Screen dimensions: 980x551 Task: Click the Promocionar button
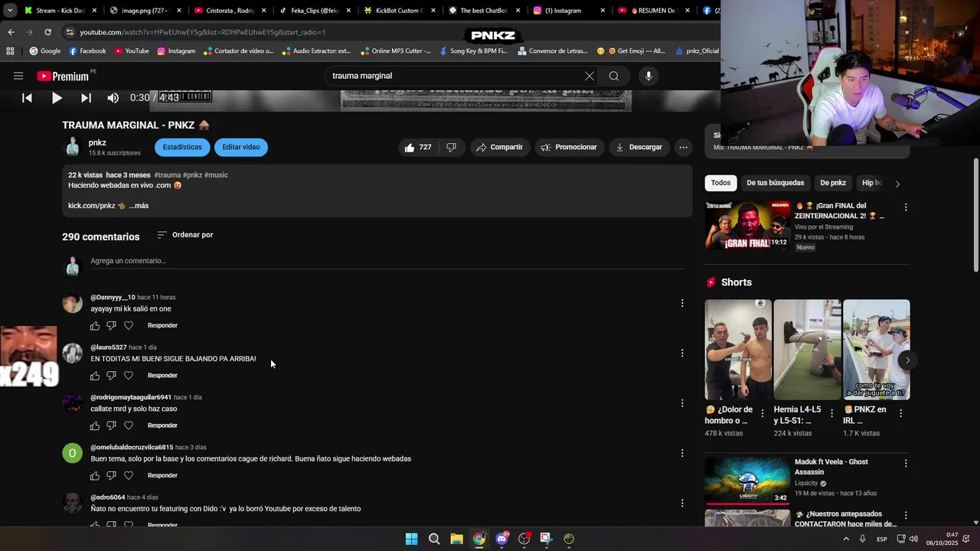pos(569,148)
